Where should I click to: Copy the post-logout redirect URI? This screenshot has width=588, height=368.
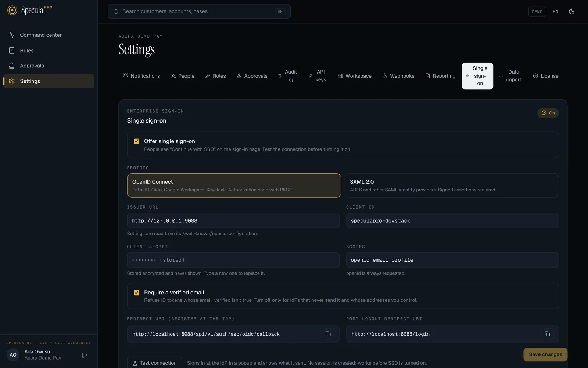point(547,334)
